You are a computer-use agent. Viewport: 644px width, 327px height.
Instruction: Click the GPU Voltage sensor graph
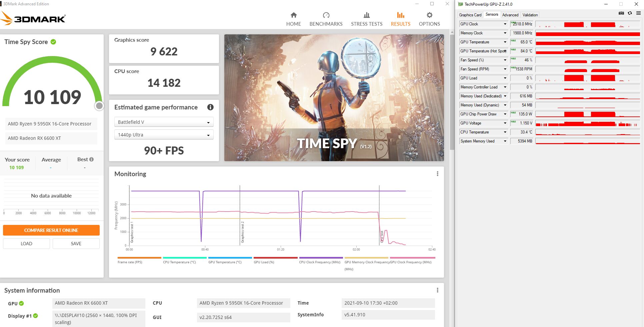click(588, 123)
